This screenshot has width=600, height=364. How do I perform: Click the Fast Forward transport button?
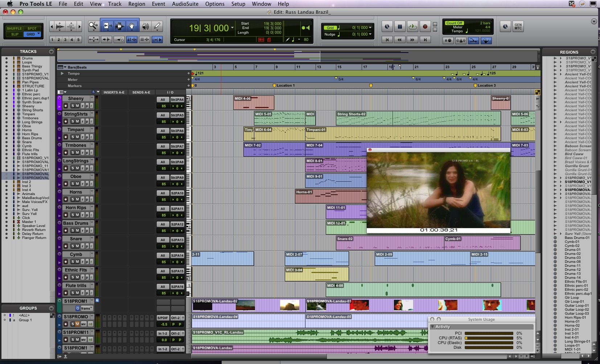(x=412, y=40)
